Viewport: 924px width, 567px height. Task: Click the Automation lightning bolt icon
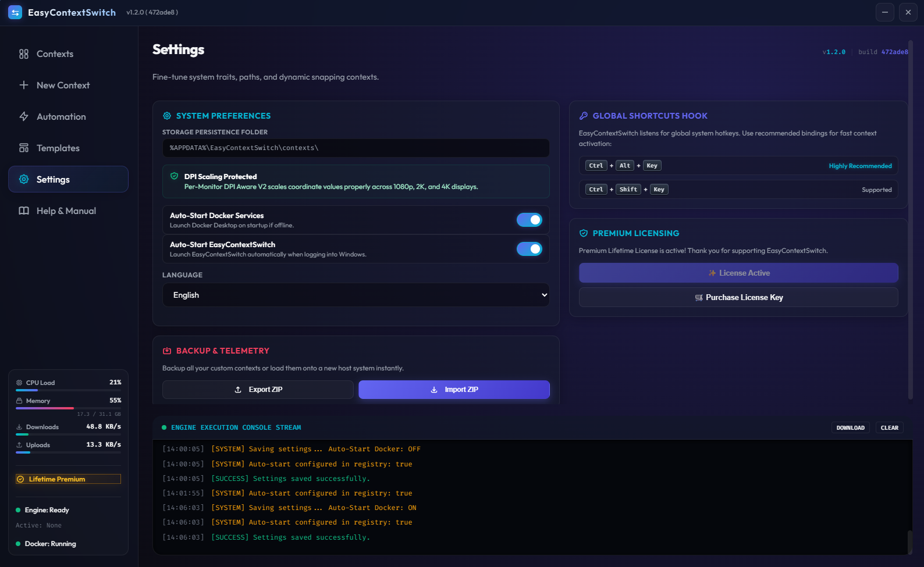(x=24, y=116)
